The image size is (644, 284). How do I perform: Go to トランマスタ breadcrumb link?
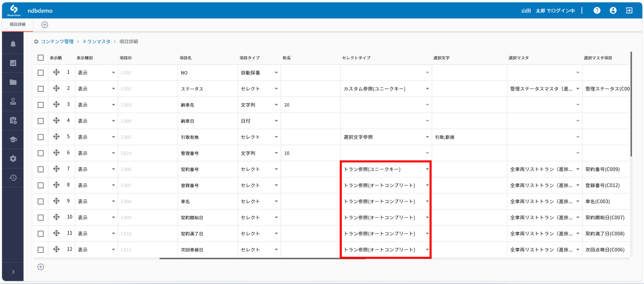click(x=96, y=41)
